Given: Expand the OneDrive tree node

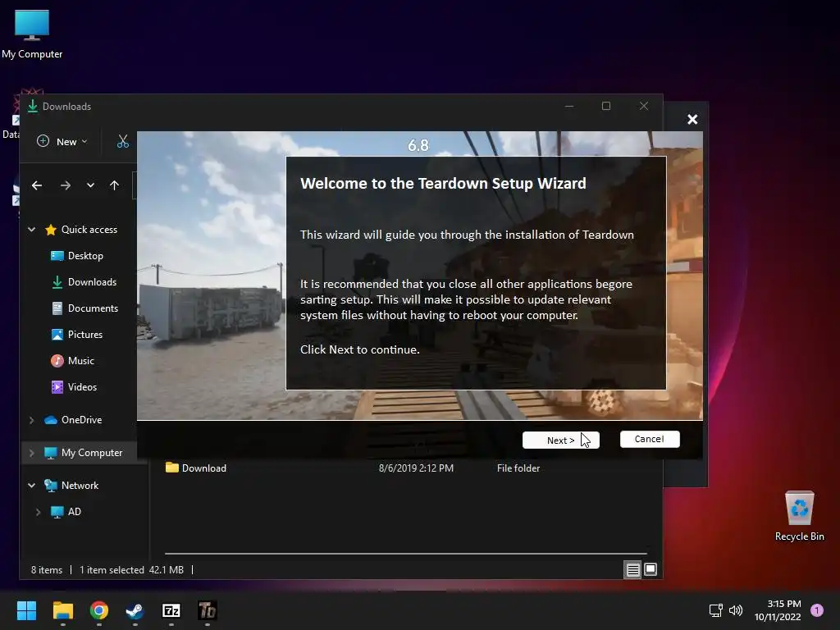Looking at the screenshot, I should (x=32, y=420).
